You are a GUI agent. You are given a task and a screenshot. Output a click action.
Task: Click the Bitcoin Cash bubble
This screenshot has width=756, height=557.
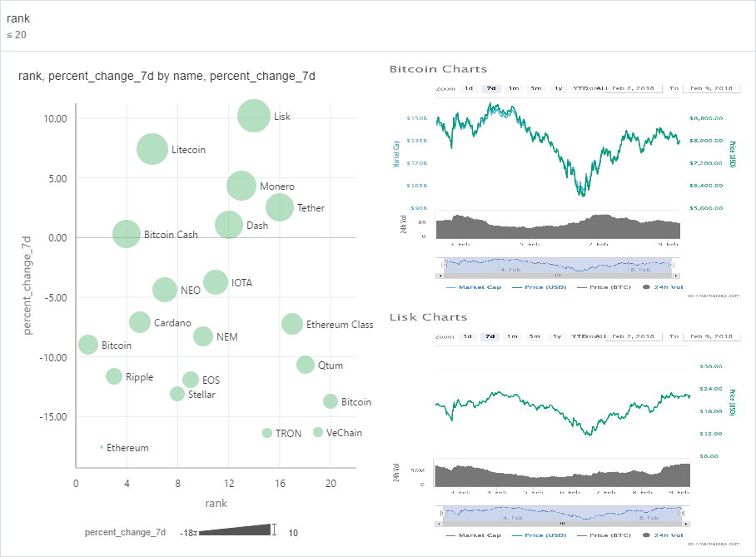(126, 235)
